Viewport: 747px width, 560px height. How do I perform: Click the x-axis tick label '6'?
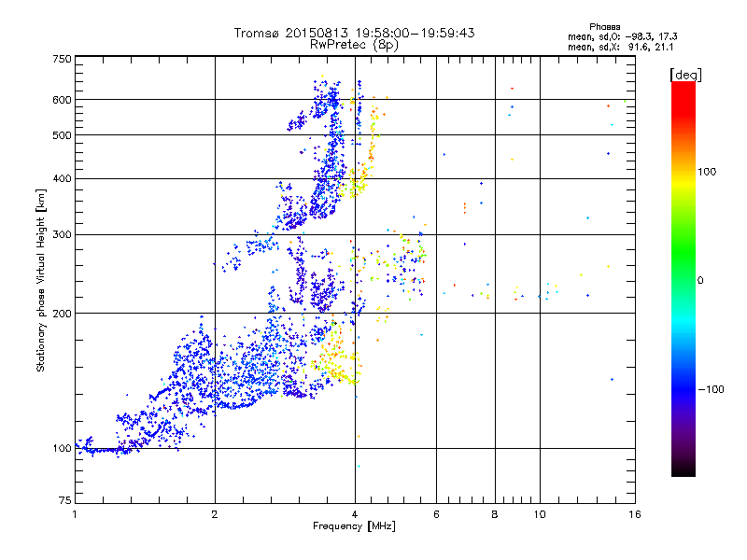[436, 514]
